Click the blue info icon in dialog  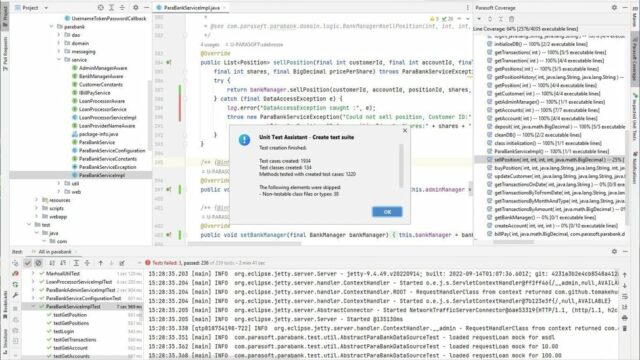[x=244, y=140]
